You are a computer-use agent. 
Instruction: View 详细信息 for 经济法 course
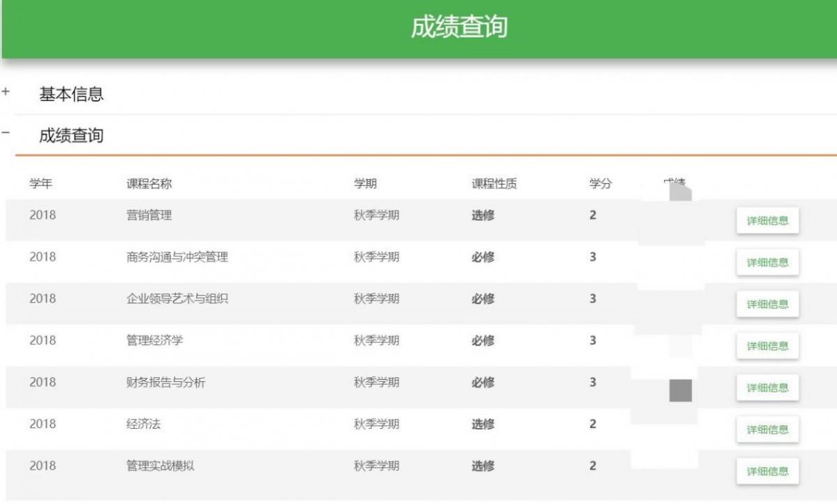click(767, 430)
